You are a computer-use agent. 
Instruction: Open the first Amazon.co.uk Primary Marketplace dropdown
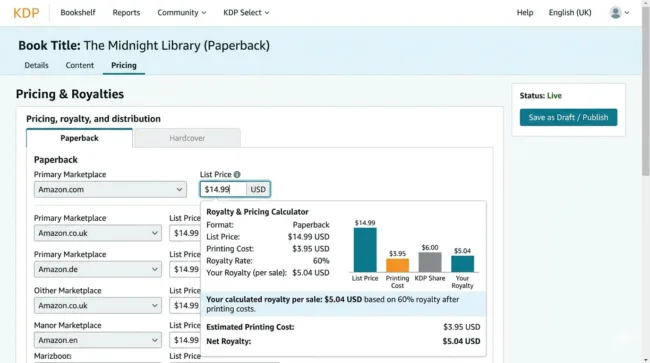point(98,233)
